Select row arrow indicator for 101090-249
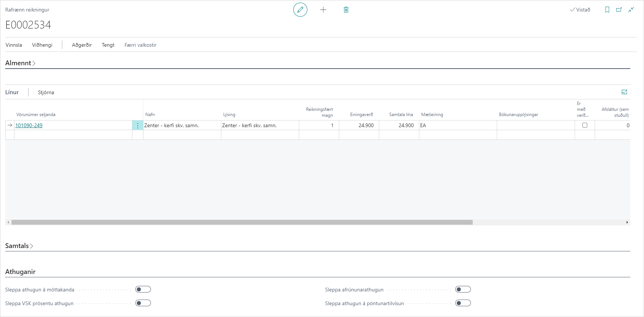 tap(10, 125)
